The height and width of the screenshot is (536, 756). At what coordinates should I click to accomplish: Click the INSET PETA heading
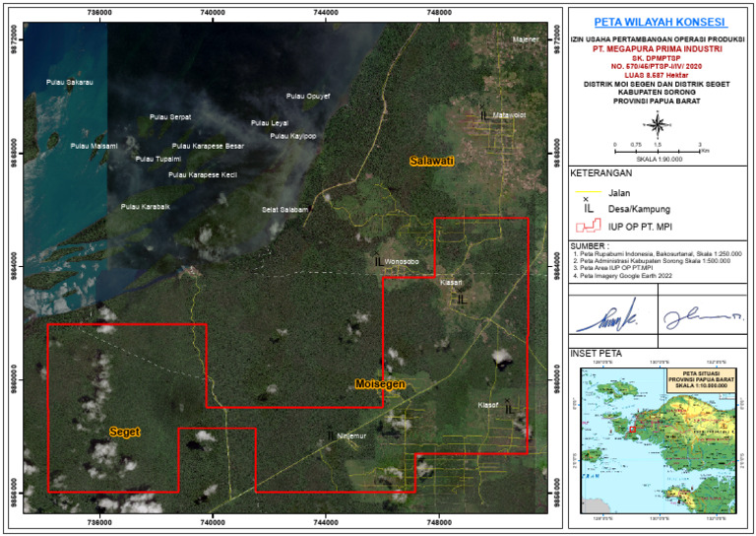coord(597,354)
